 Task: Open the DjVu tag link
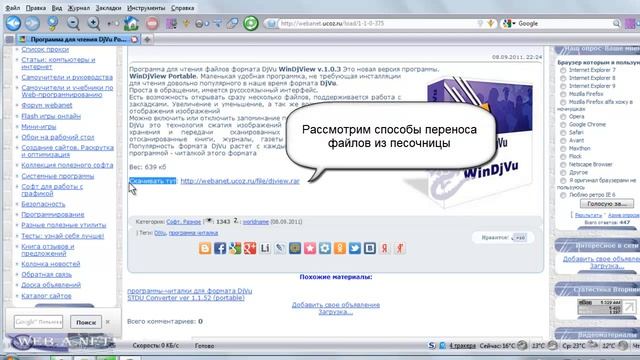tap(160, 233)
